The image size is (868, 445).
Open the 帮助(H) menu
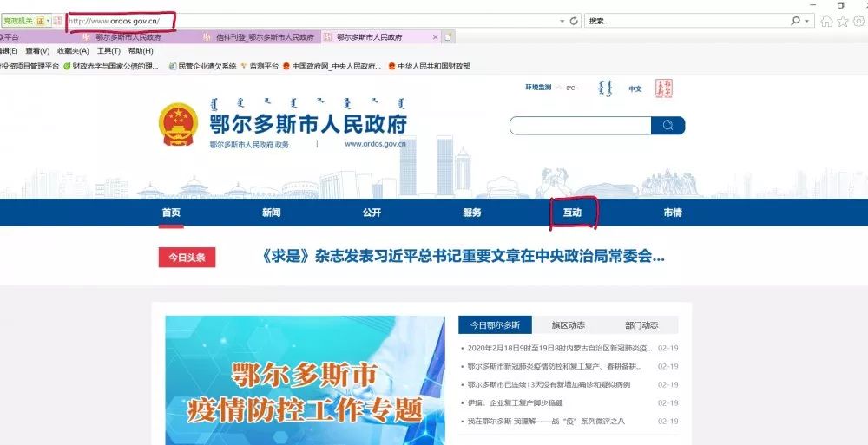141,51
